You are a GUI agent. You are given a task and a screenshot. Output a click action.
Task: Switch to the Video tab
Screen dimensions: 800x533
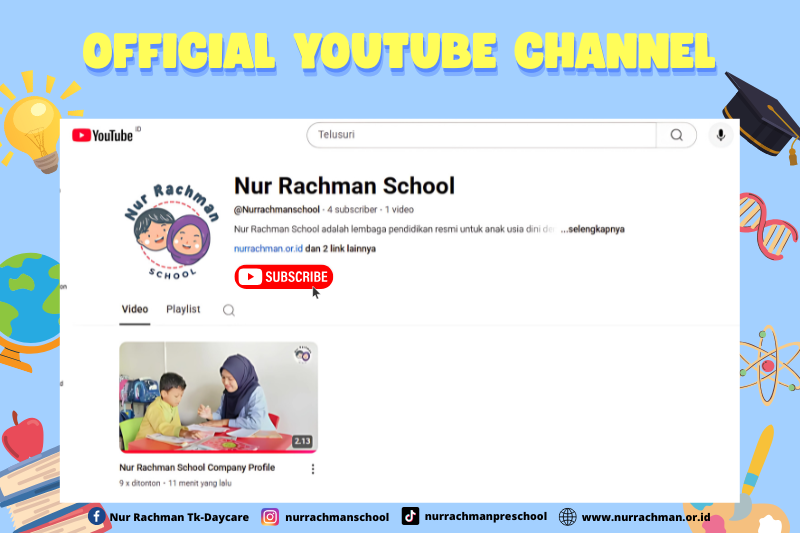point(135,309)
